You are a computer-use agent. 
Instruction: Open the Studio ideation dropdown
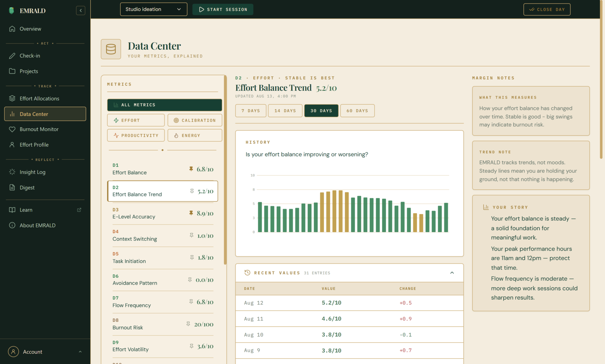click(154, 9)
